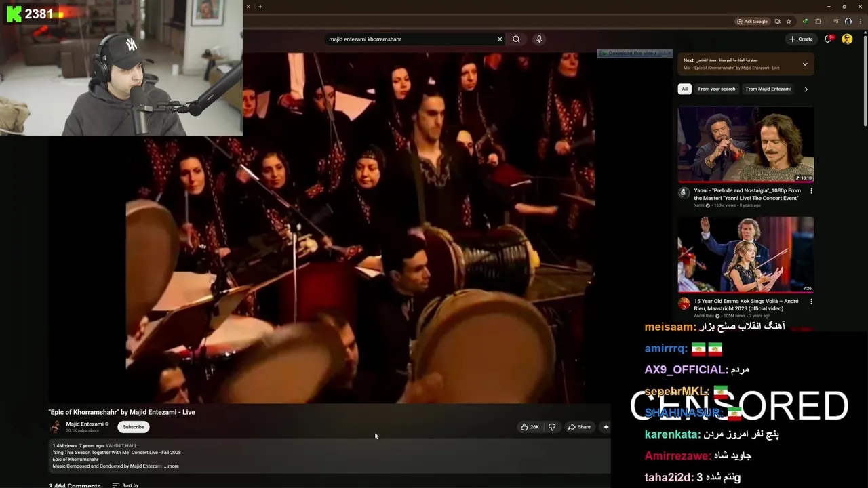The width and height of the screenshot is (868, 488).
Task: Open options menu for Yanni video
Action: (x=811, y=191)
